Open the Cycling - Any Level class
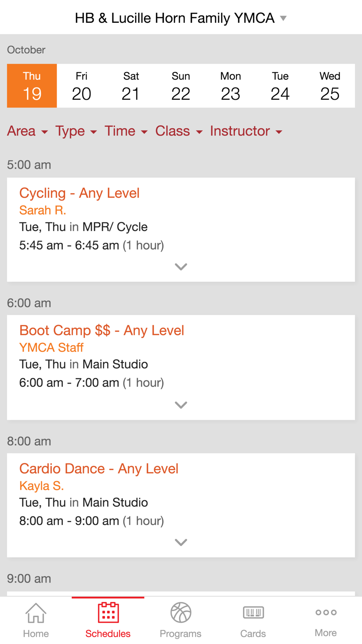Screen dimensions: 362x644 79,193
